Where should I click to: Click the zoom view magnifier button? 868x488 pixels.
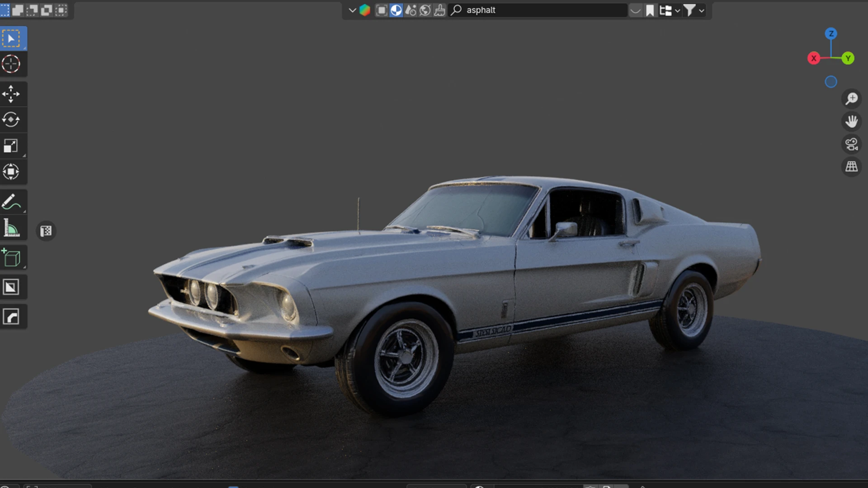pyautogui.click(x=852, y=98)
